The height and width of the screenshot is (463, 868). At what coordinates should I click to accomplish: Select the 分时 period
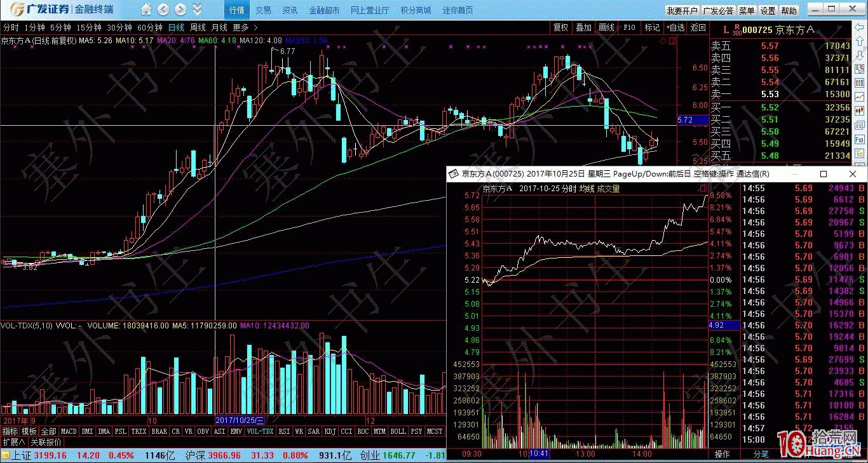point(11,27)
